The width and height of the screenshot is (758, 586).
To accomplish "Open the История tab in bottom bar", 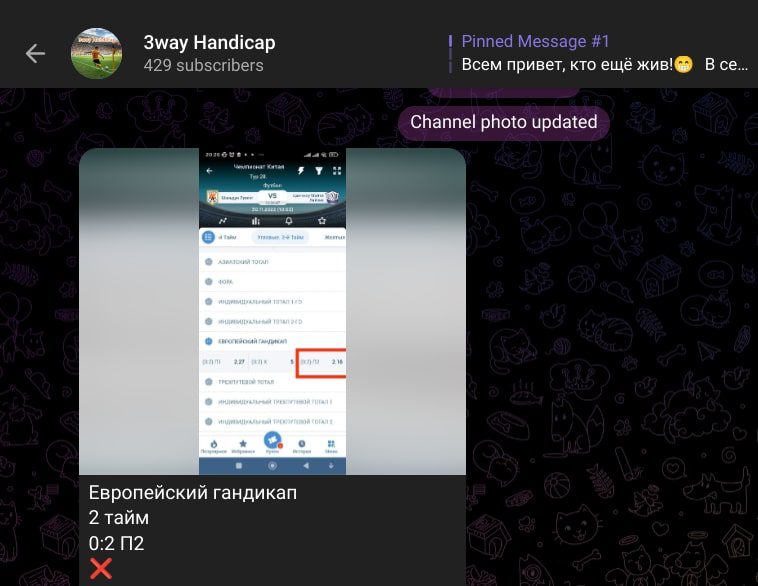I will (x=301, y=445).
